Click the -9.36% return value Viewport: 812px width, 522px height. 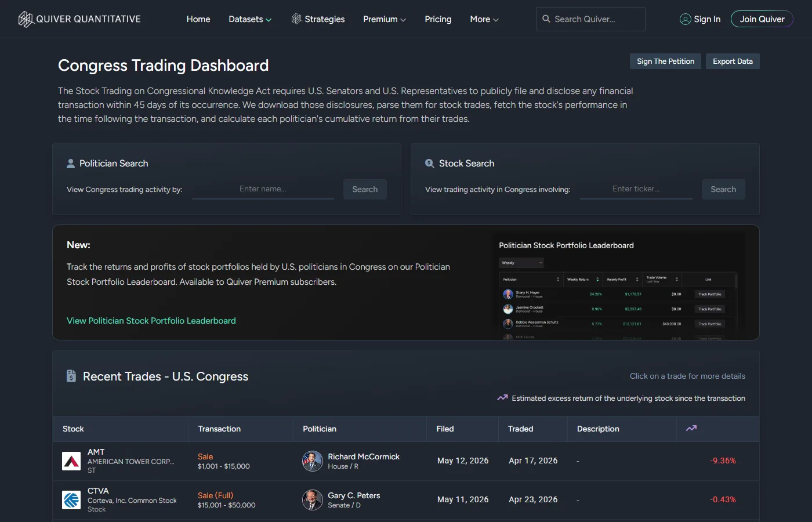click(723, 461)
